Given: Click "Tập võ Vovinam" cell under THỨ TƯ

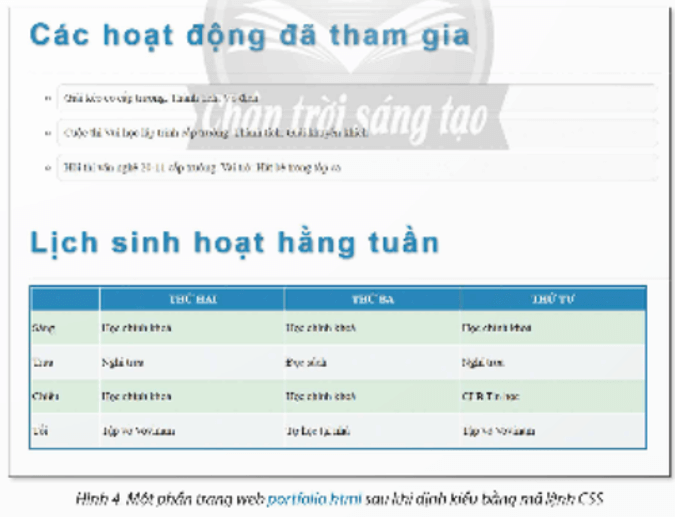Looking at the screenshot, I should (498, 430).
